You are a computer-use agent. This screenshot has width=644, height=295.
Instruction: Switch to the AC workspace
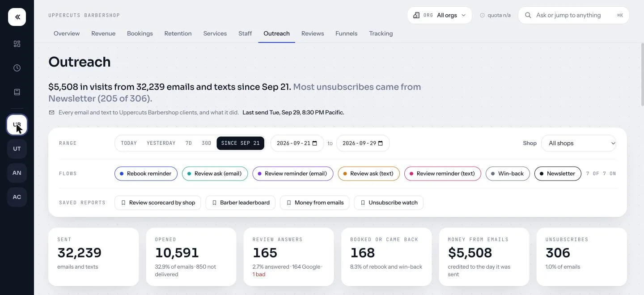pyautogui.click(x=17, y=197)
